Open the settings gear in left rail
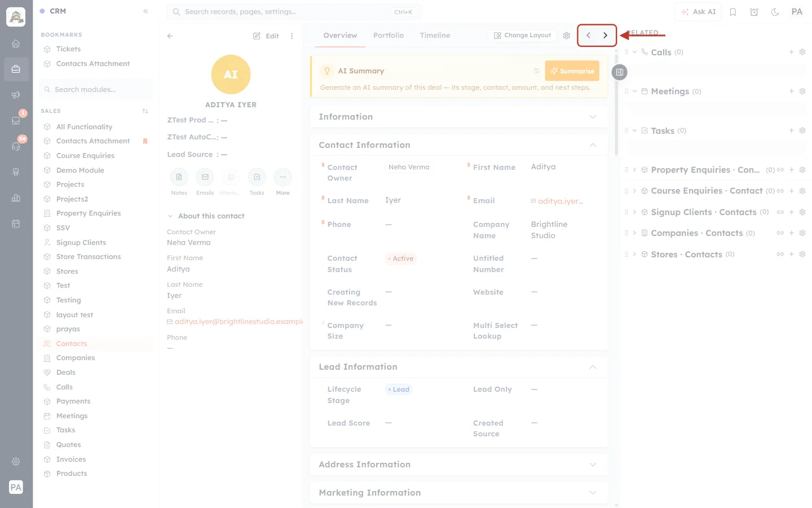The width and height of the screenshot is (812, 508). coord(16,462)
